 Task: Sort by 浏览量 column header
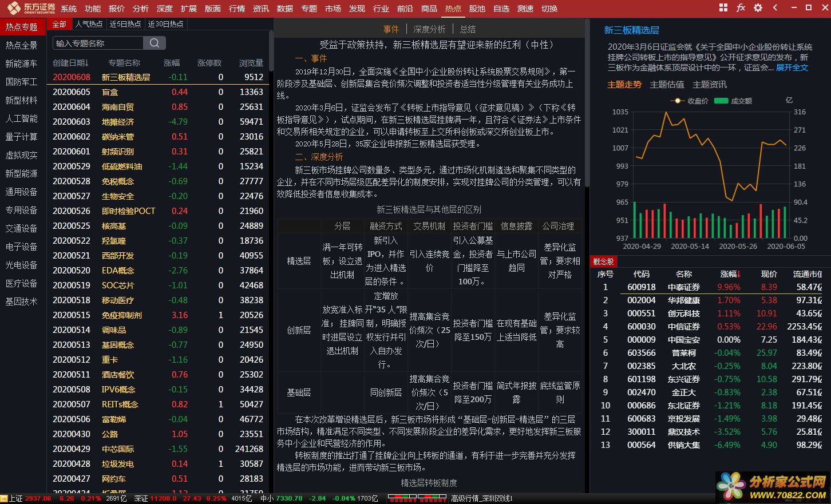pyautogui.click(x=251, y=63)
